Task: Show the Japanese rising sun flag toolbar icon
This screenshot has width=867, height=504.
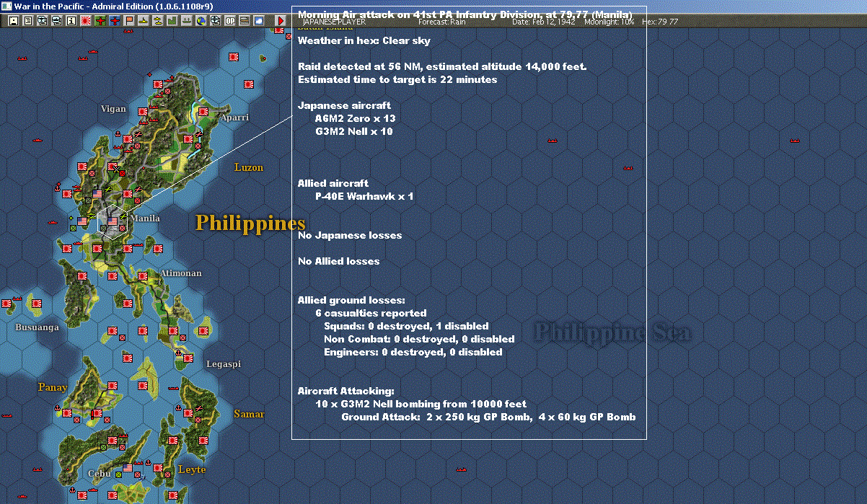Action: 86,21
